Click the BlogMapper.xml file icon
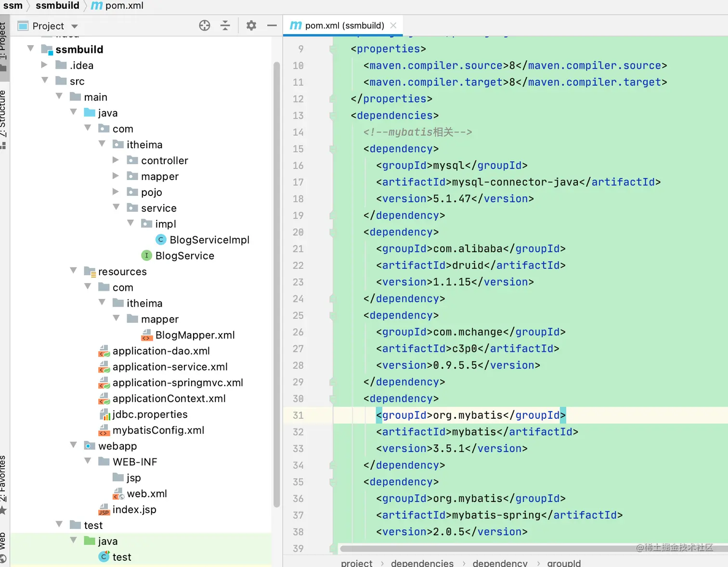Viewport: 728px width, 567px height. coord(147,335)
